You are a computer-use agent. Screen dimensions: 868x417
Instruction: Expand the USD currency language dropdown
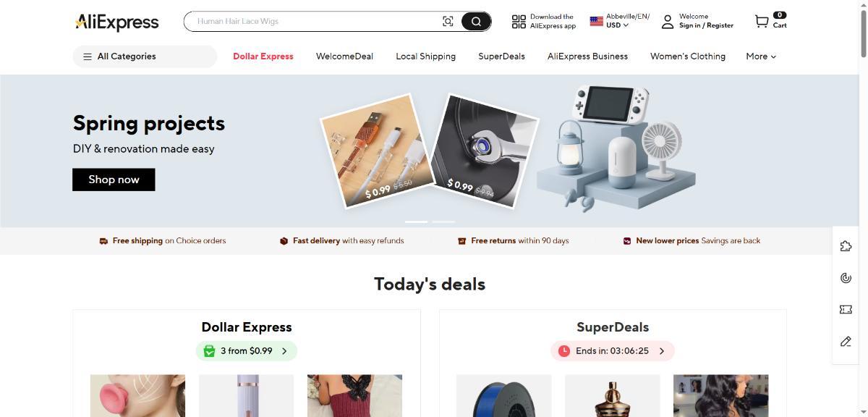pos(620,21)
